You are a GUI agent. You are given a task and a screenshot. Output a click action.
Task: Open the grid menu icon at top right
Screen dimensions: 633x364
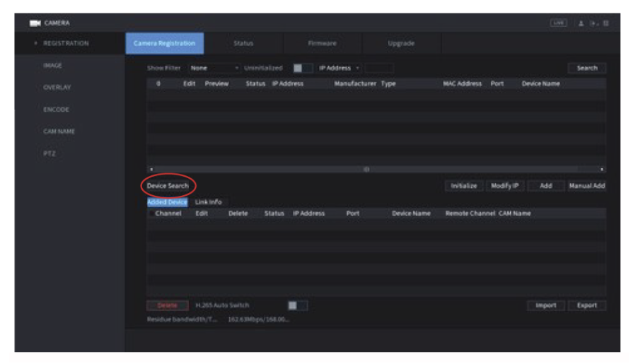[606, 23]
